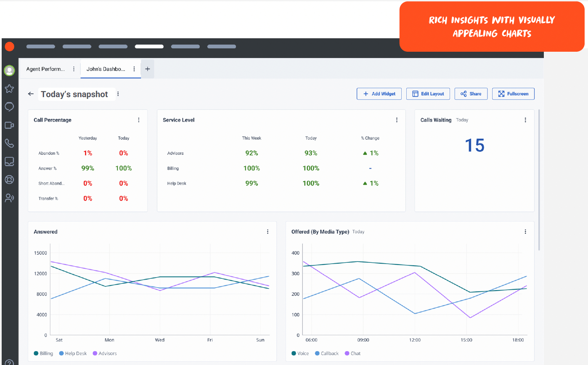
Task: Open the agent speaking icon in sidebar
Action: (x=9, y=198)
